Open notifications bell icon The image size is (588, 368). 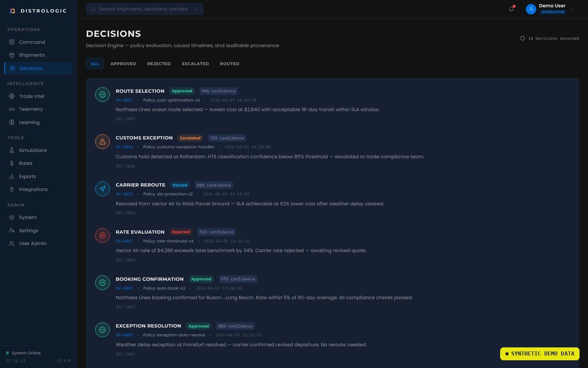coord(511,9)
